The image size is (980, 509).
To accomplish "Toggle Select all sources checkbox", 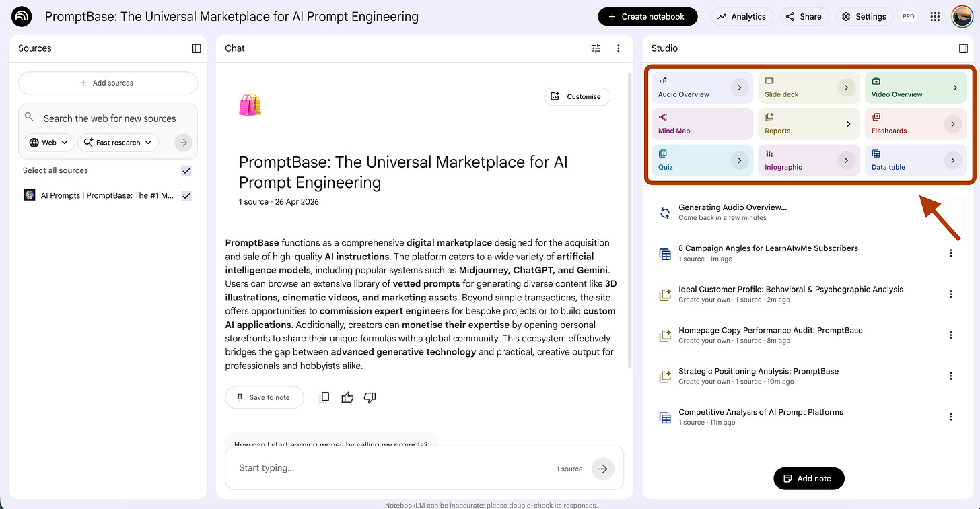I will click(186, 171).
